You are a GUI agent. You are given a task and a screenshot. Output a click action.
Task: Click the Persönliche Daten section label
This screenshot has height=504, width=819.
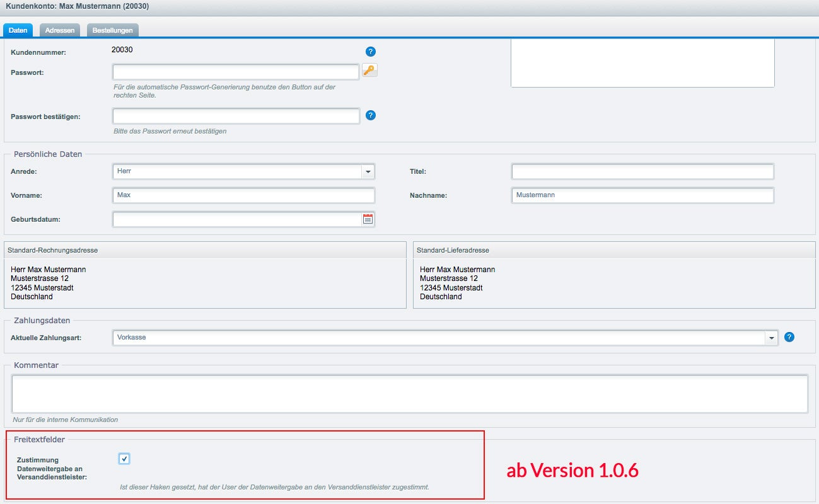pos(48,154)
